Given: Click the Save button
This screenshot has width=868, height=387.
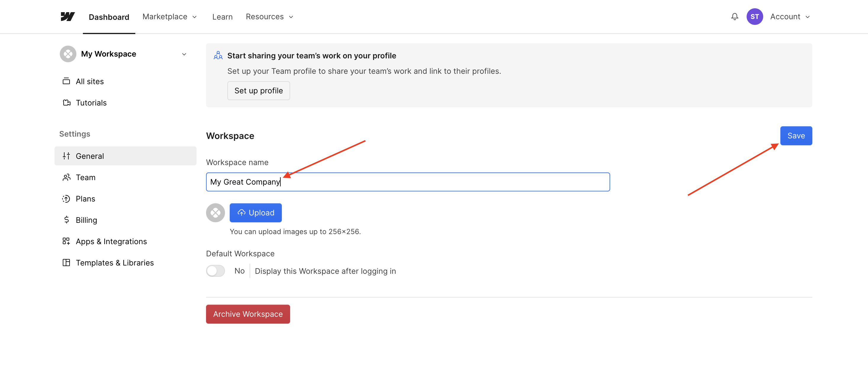Looking at the screenshot, I should [796, 136].
